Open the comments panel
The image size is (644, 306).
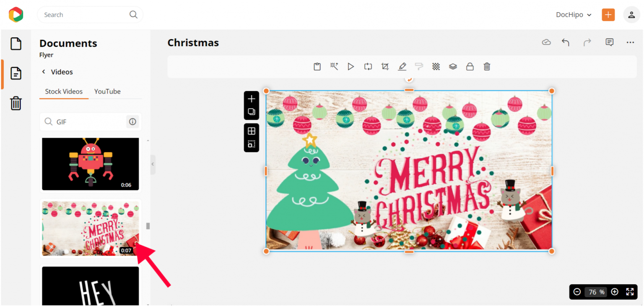(609, 42)
